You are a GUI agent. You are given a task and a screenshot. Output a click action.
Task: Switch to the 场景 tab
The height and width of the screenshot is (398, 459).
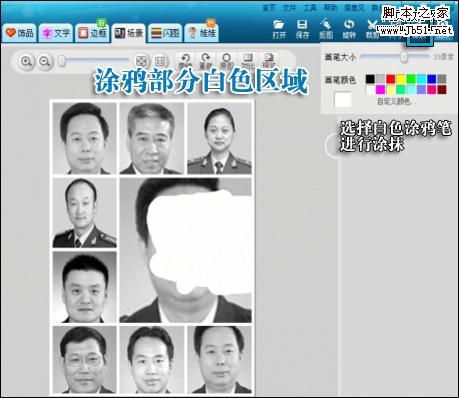coord(129,33)
